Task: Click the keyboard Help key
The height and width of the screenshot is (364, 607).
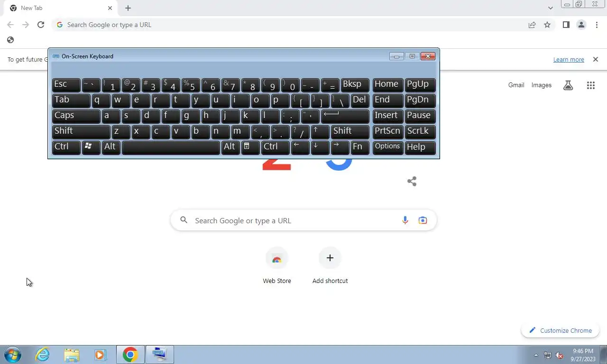Action: [420, 147]
